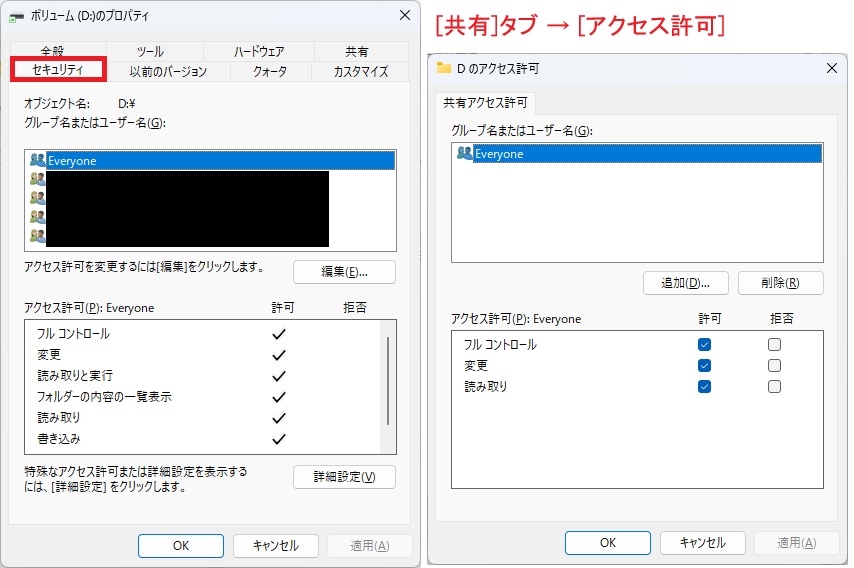Check the deny box for 変更
The image size is (854, 568).
774,365
